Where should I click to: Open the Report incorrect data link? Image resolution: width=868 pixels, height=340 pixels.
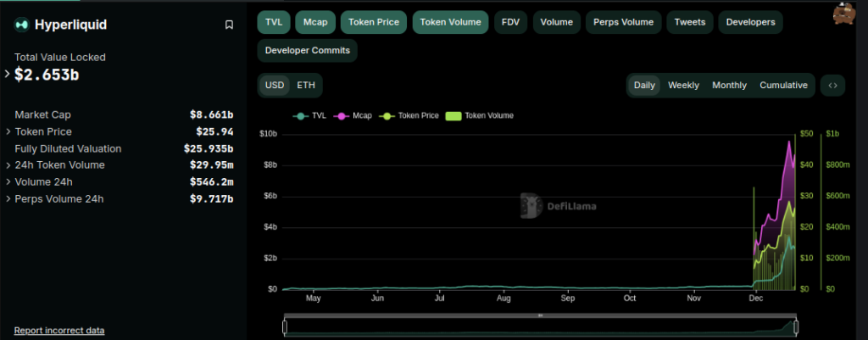tap(59, 331)
